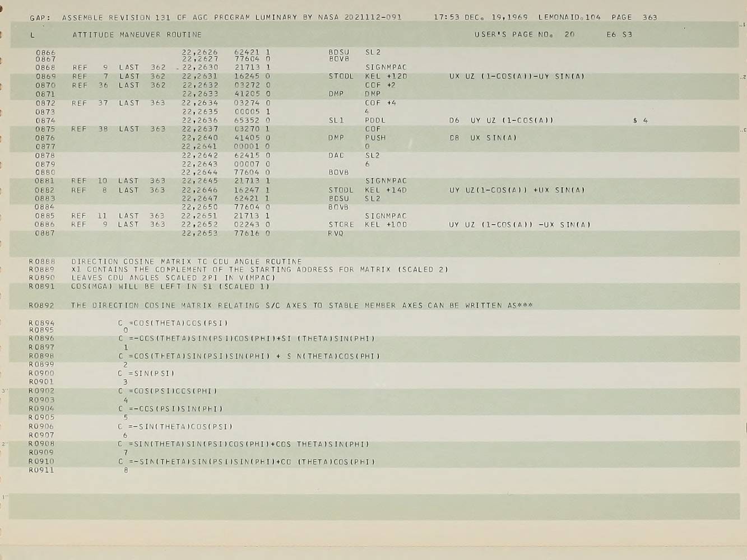
Task: Click line label R0910
Action: 41,462
